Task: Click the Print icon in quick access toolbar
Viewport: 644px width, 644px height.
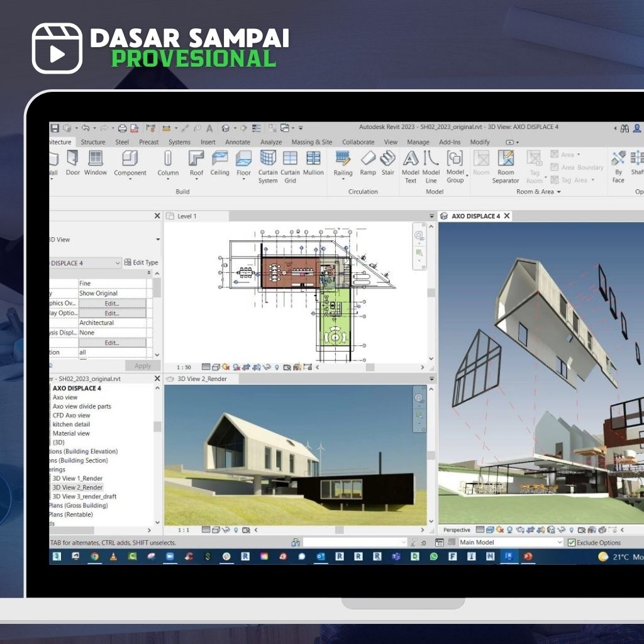Action: pos(123,128)
